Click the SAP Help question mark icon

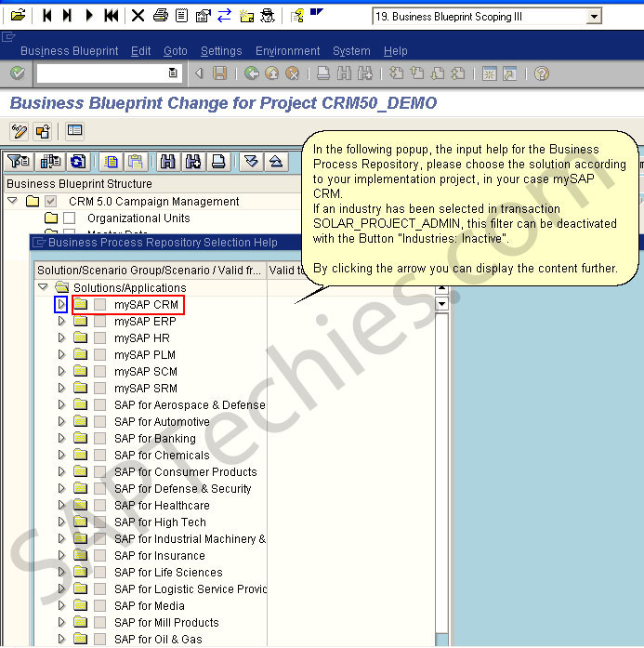click(541, 73)
